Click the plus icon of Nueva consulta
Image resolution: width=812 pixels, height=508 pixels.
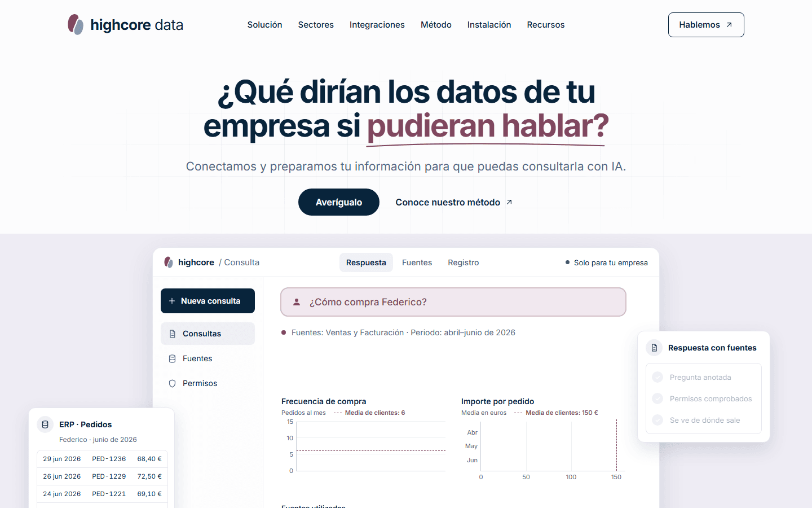(x=172, y=301)
